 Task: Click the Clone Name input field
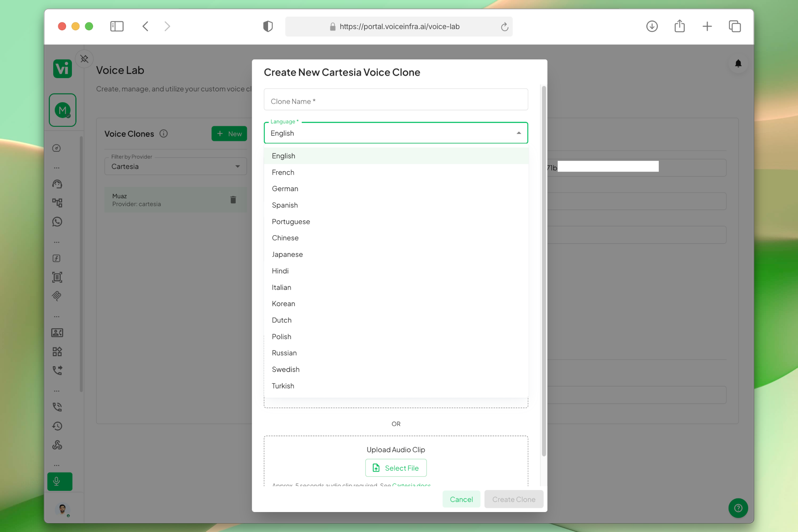[x=396, y=99]
